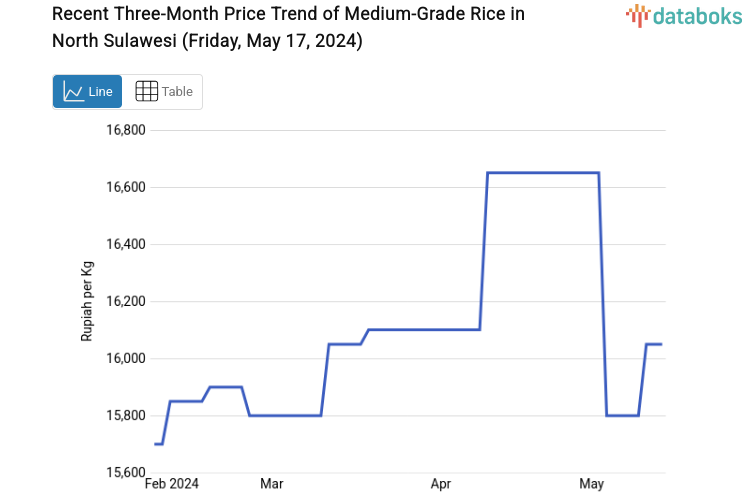
Task: Click the 'Apr' x-axis label
Action: click(x=441, y=484)
